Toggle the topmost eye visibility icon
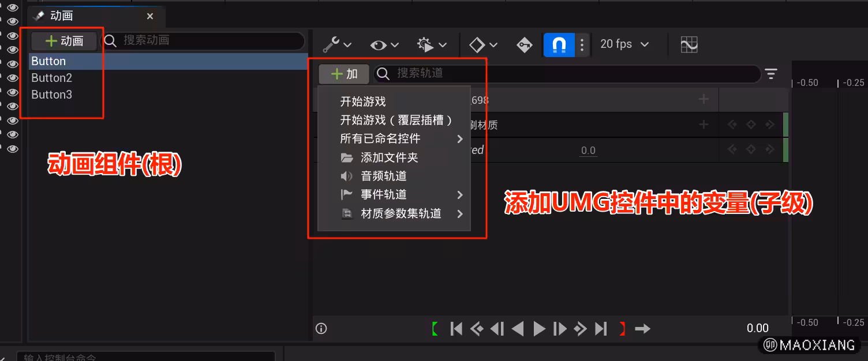The height and width of the screenshot is (361, 868). pyautogui.click(x=12, y=7)
